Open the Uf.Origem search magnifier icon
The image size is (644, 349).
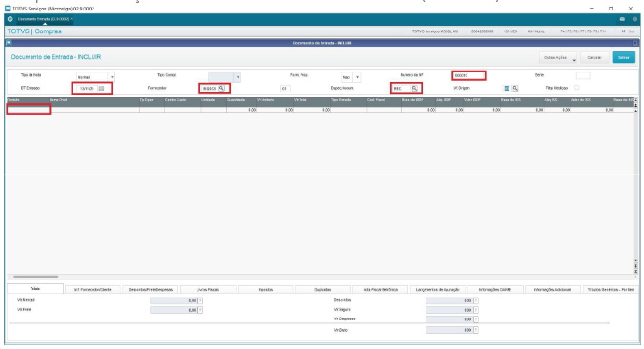(515, 89)
